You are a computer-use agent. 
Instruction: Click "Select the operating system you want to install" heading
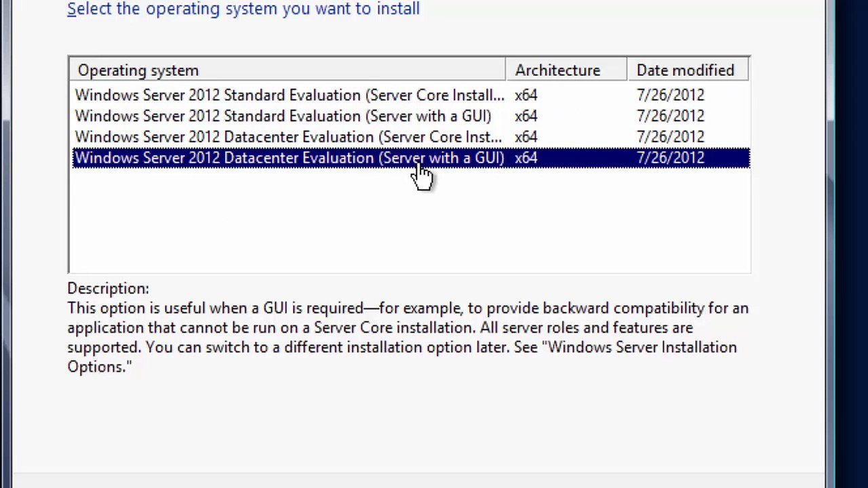tap(243, 9)
